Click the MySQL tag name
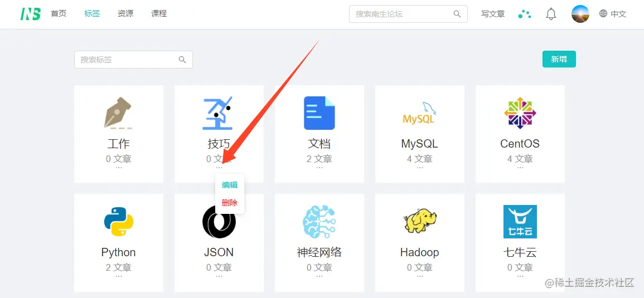Image resolution: width=644 pixels, height=298 pixels. (x=419, y=144)
